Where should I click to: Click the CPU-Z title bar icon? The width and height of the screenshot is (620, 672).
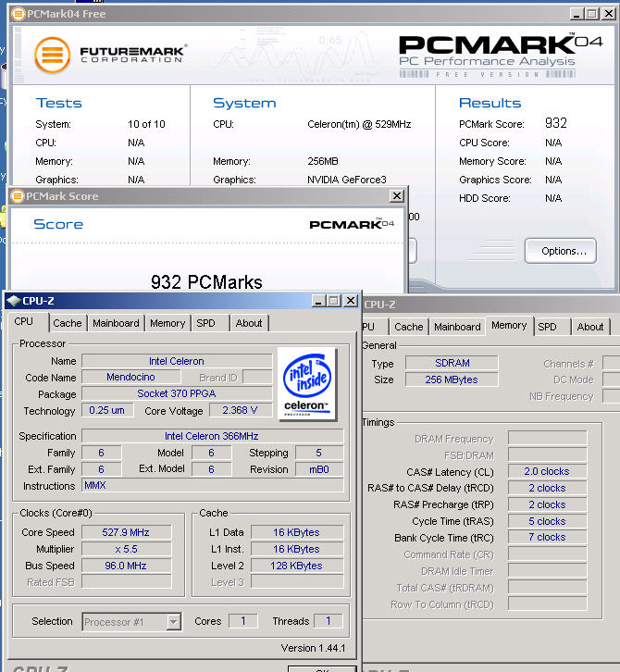tap(14, 301)
